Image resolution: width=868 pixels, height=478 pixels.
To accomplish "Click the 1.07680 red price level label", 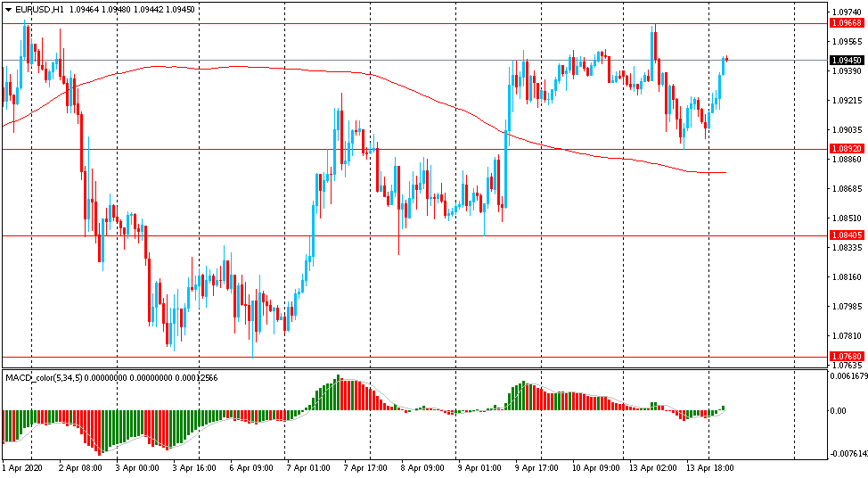I will tap(847, 356).
